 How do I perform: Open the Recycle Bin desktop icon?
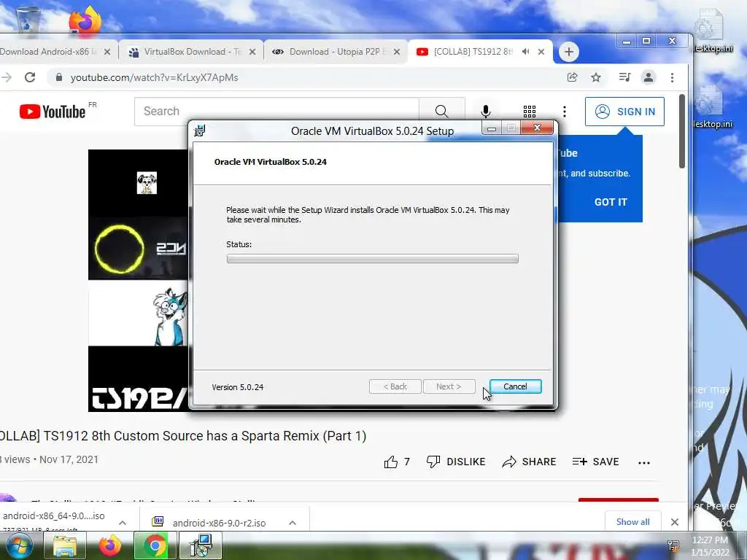(28, 20)
